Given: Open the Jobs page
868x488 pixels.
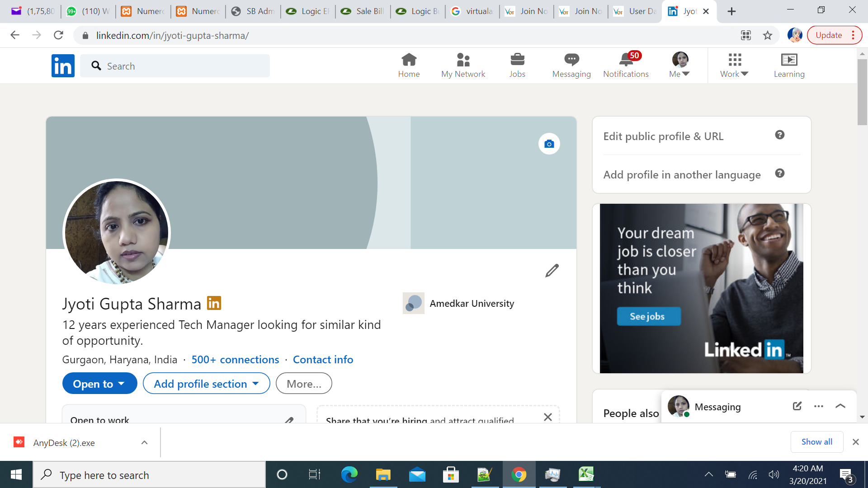Looking at the screenshot, I should [x=517, y=66].
